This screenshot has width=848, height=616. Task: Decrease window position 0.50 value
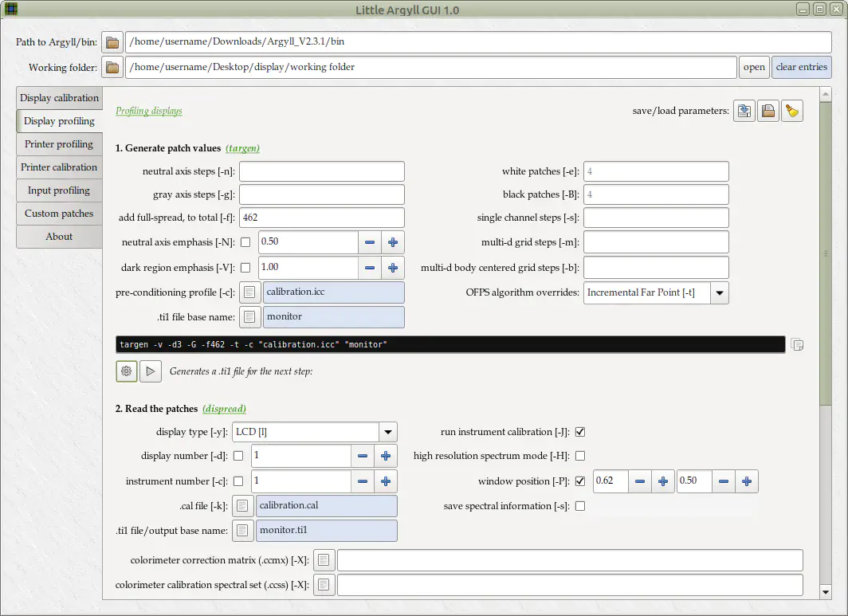click(x=724, y=481)
